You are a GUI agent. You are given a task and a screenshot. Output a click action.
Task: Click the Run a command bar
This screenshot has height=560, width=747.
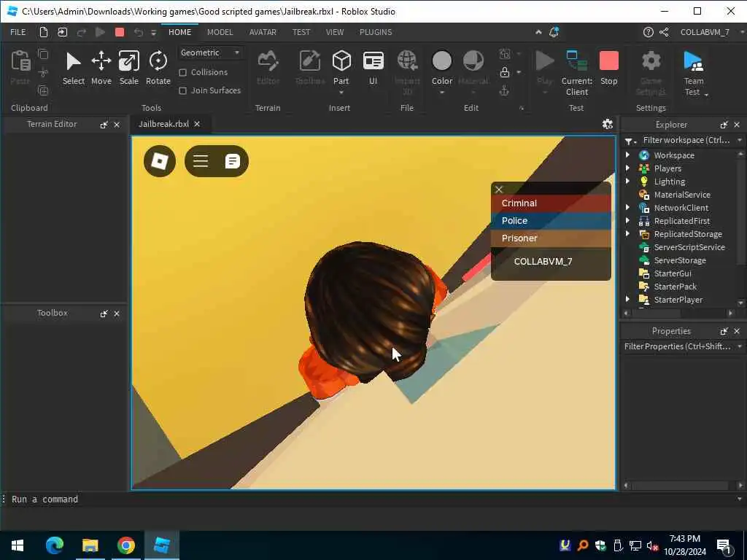(371, 499)
